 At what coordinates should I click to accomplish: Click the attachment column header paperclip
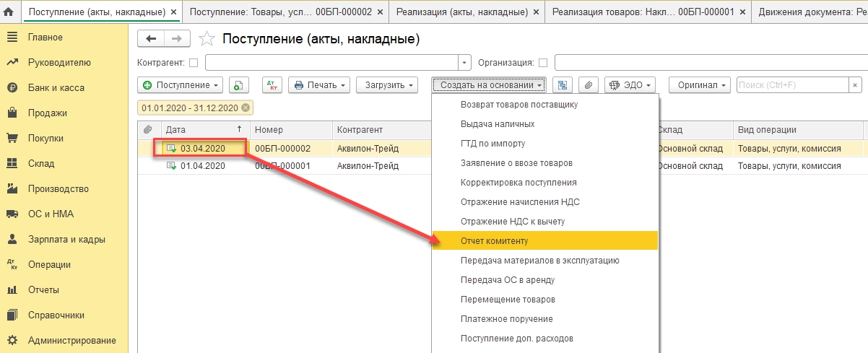tap(148, 130)
